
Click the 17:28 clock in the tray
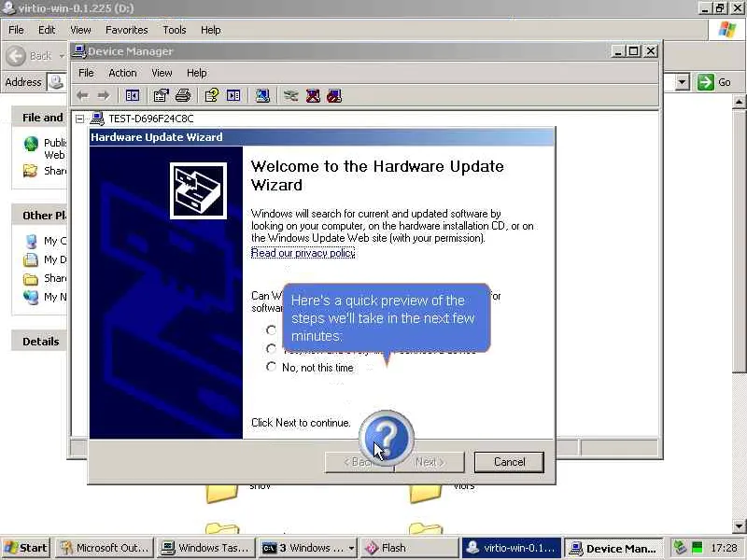tap(724, 548)
